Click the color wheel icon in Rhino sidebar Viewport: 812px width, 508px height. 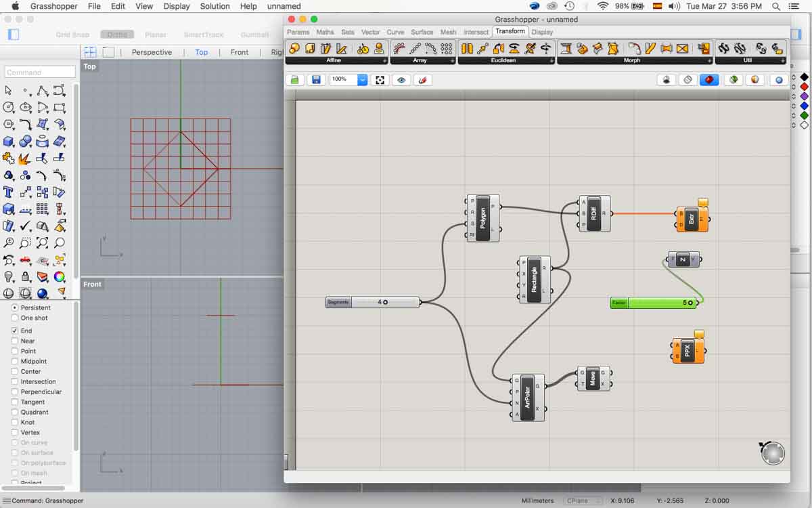pos(60,277)
